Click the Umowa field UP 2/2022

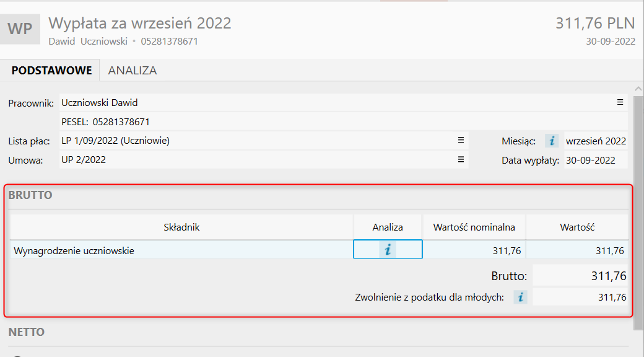(x=248, y=160)
